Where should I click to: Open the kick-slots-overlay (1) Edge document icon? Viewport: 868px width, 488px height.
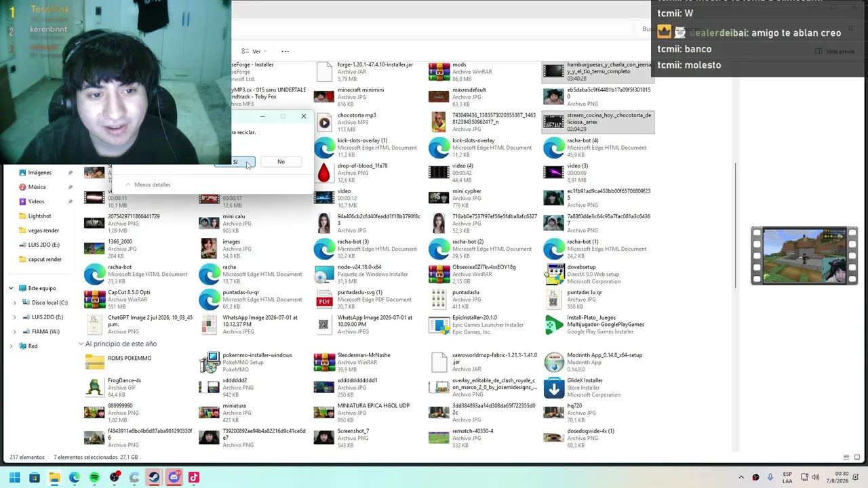[x=324, y=147]
